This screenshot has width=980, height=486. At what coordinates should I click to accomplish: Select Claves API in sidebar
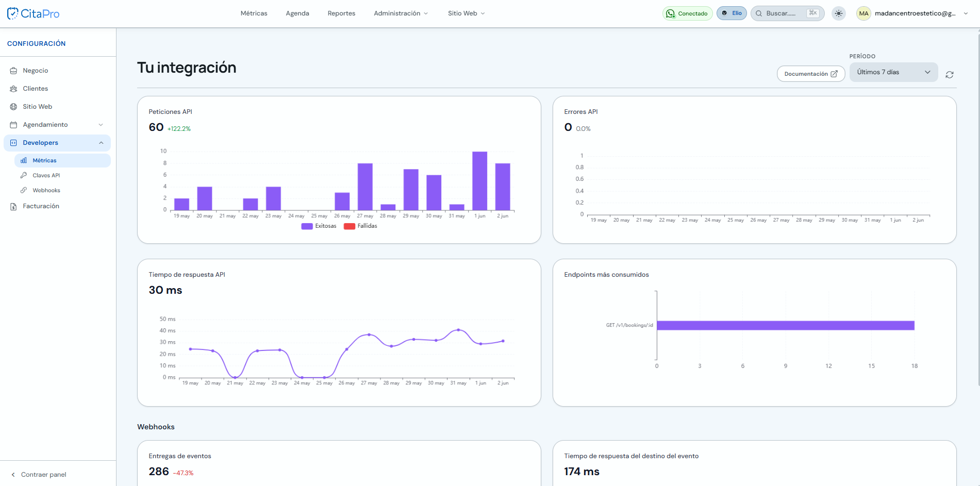tap(62, 175)
